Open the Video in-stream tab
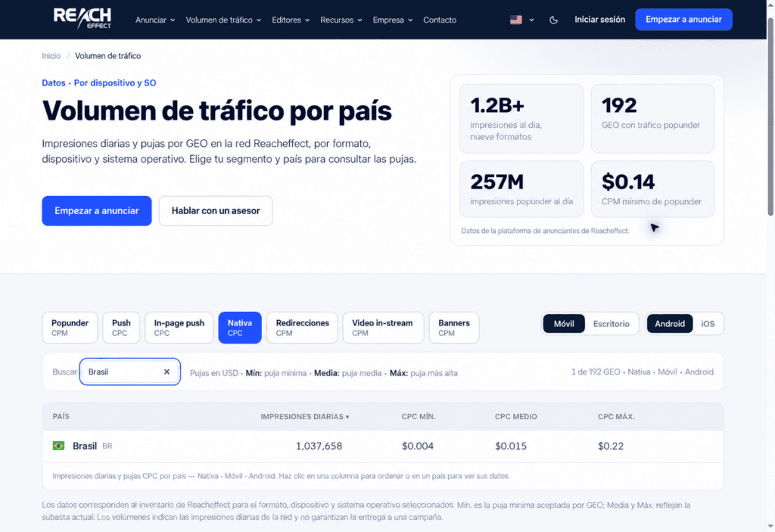This screenshot has height=532, width=775. pos(382,328)
